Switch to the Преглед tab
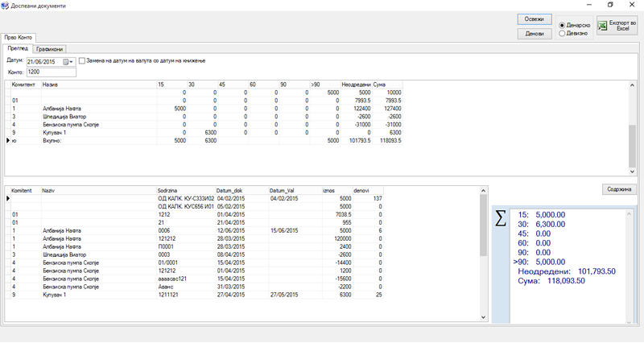The image size is (644, 343). tap(18, 48)
